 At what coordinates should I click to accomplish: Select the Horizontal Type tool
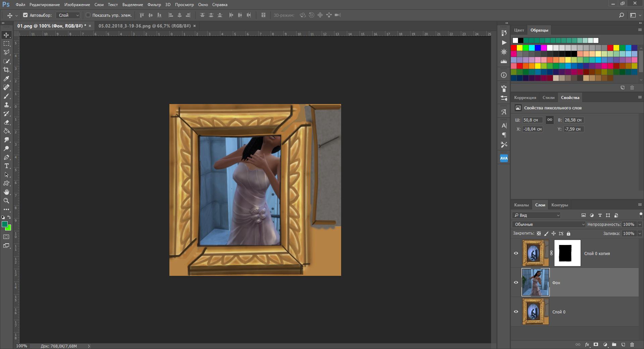coord(6,166)
